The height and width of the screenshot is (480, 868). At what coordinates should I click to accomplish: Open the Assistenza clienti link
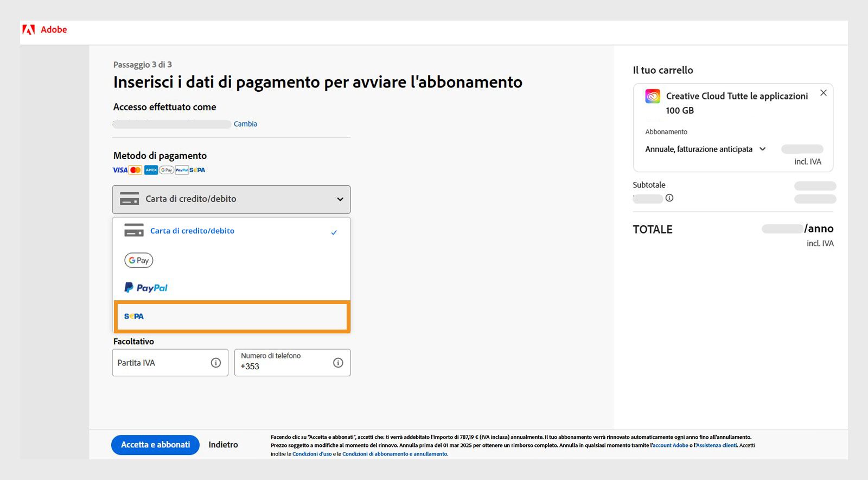pyautogui.click(x=716, y=445)
